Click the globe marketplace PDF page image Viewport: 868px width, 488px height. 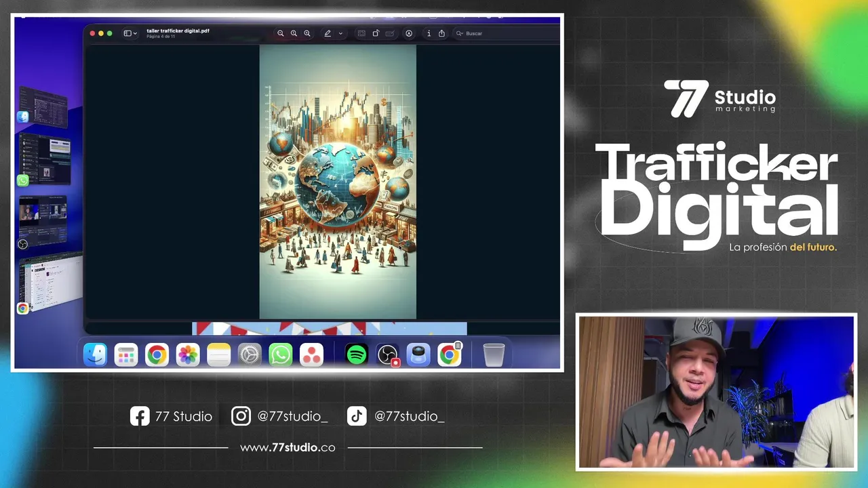(338, 182)
